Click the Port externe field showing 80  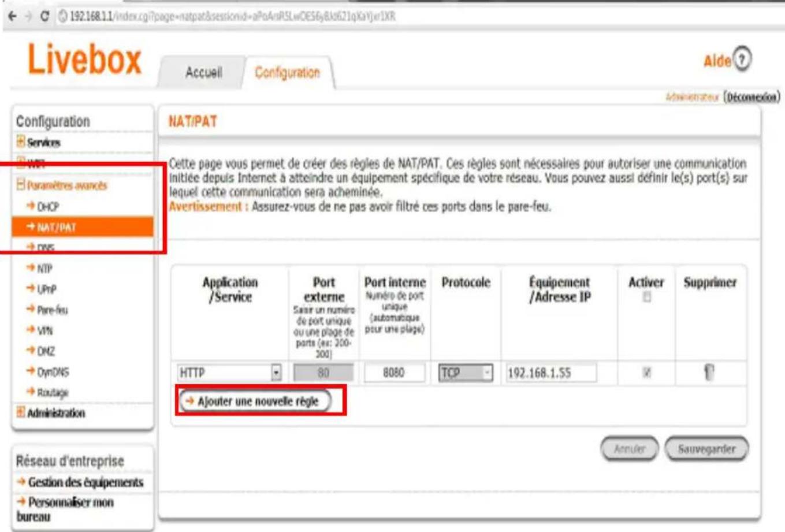[x=323, y=373]
